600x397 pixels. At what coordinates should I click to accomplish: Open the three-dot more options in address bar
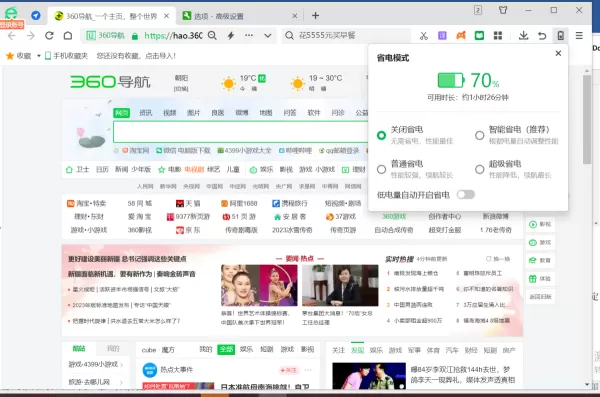(249, 35)
